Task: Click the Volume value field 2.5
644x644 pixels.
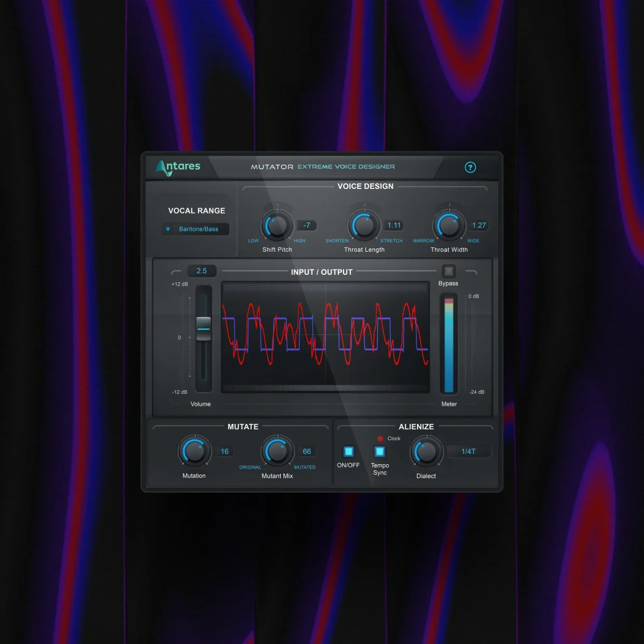Action: tap(202, 271)
